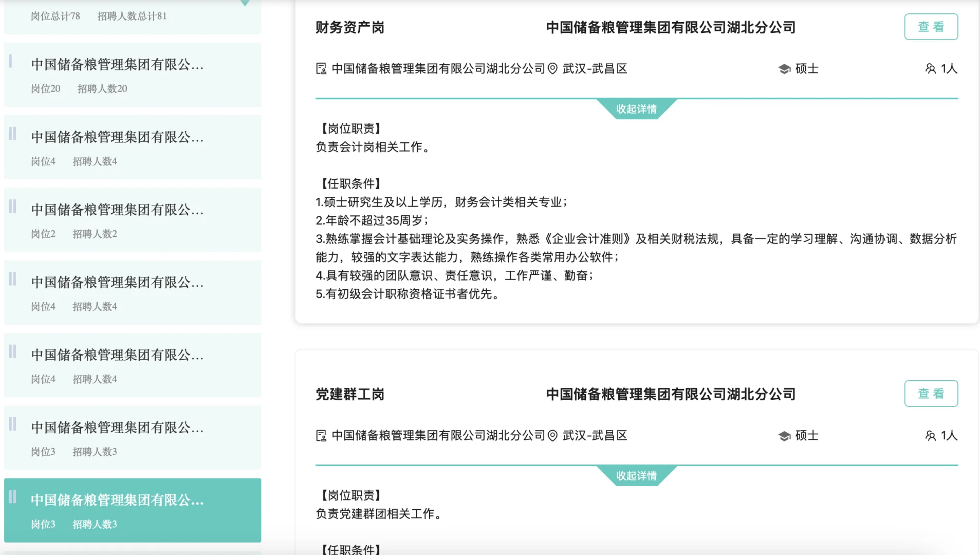Click the location pin icon near 武汉-武昌区

552,67
